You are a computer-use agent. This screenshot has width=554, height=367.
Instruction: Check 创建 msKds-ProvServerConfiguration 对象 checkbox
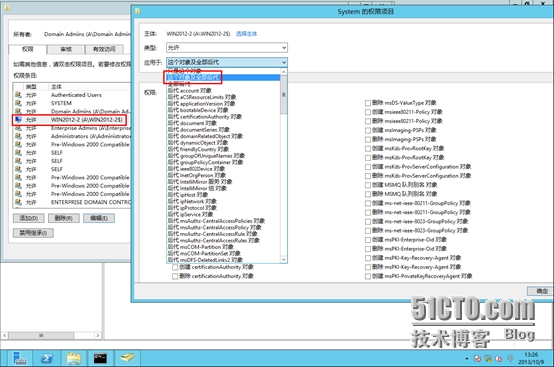(368, 167)
